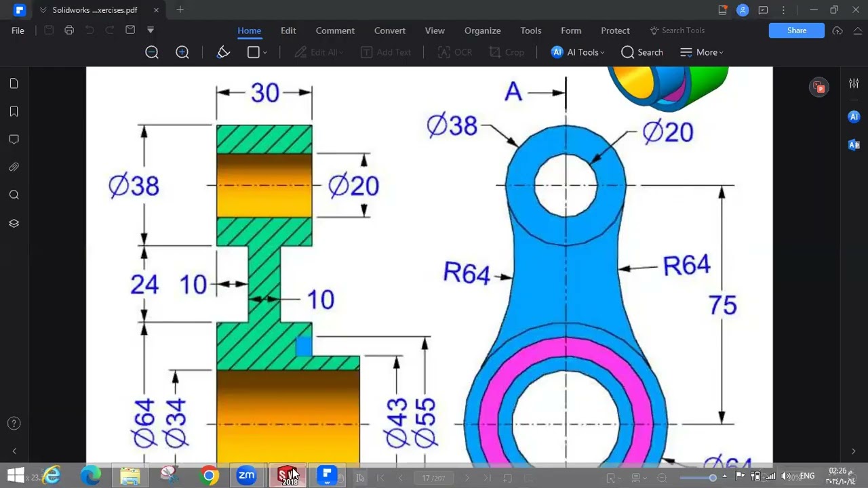Viewport: 868px width, 488px height.
Task: Open the Organize tab
Action: [x=483, y=30]
